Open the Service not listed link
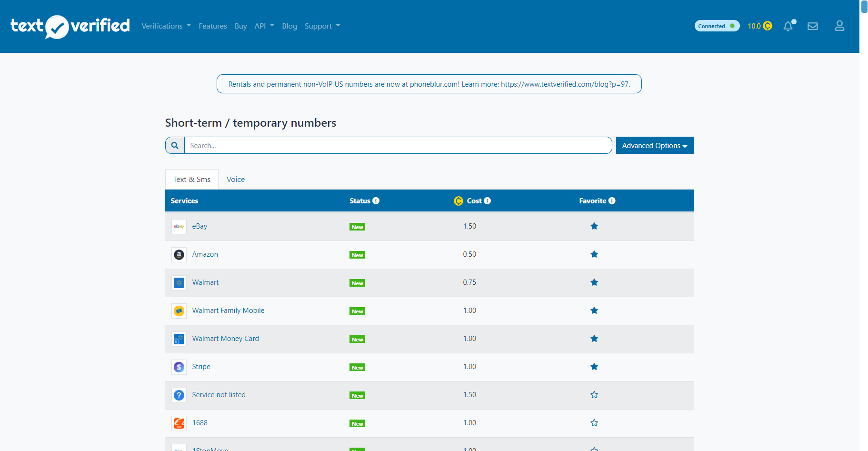Viewport: 868px width, 451px height. coord(219,395)
